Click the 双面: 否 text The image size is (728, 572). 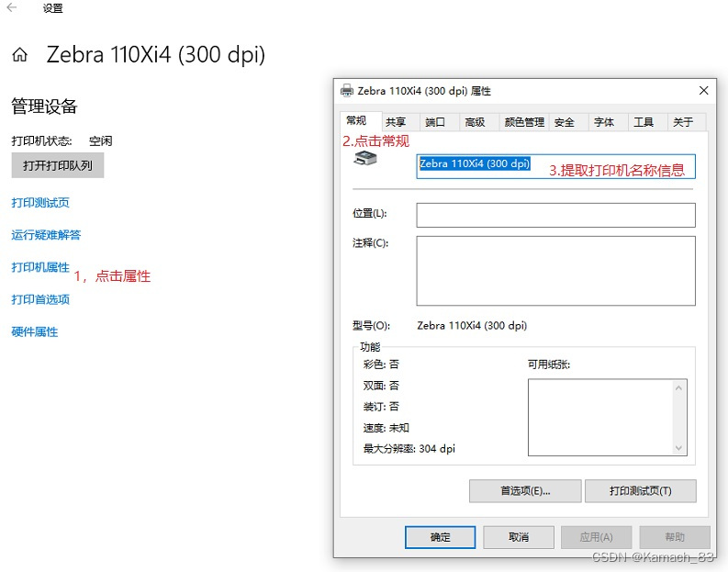pos(381,386)
